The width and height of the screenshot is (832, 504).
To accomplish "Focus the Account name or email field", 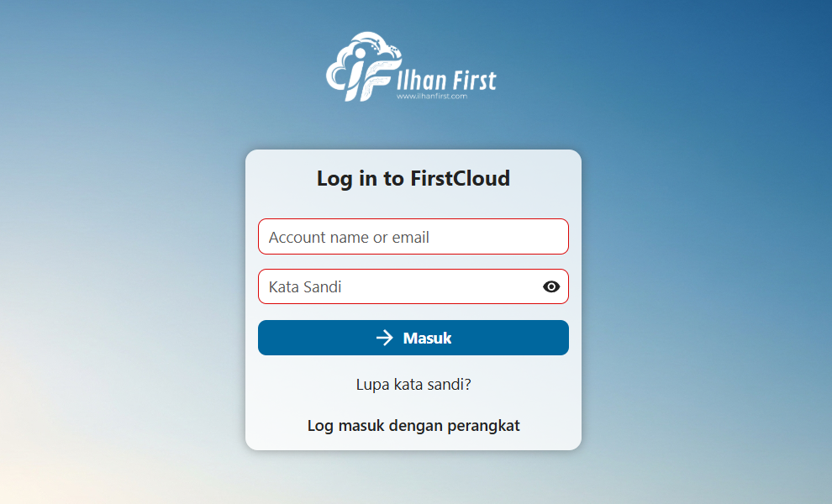I will [x=413, y=237].
